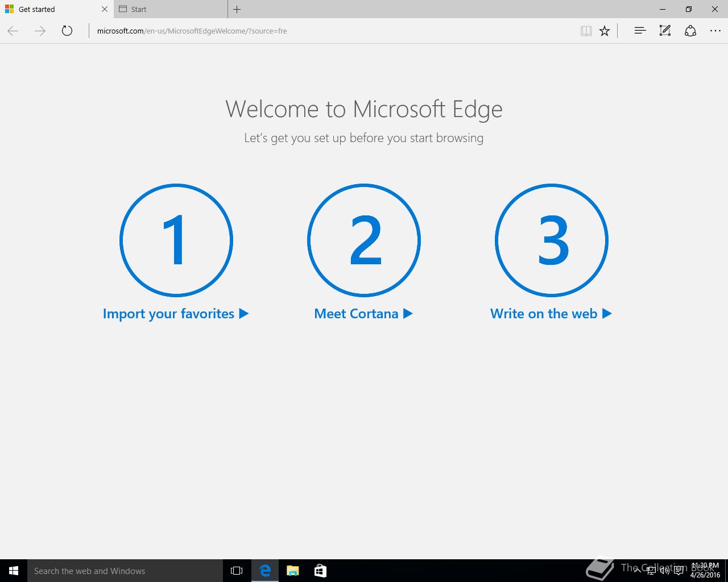
Task: Open the Store from the taskbar
Action: (320, 571)
